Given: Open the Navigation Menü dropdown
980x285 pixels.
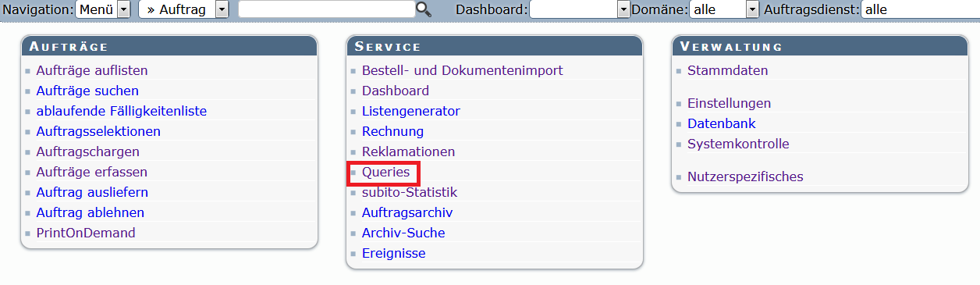Looking at the screenshot, I should click(x=103, y=9).
